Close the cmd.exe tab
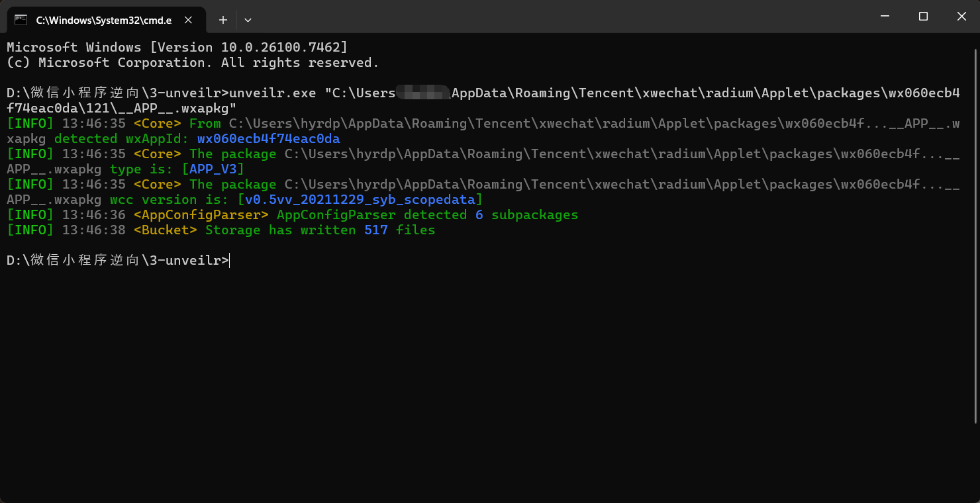The image size is (980, 503). [188, 20]
